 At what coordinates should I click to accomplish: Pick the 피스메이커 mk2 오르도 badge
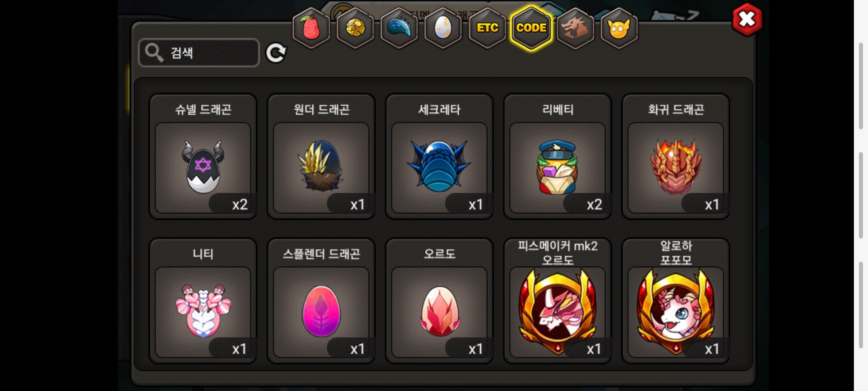pyautogui.click(x=558, y=300)
